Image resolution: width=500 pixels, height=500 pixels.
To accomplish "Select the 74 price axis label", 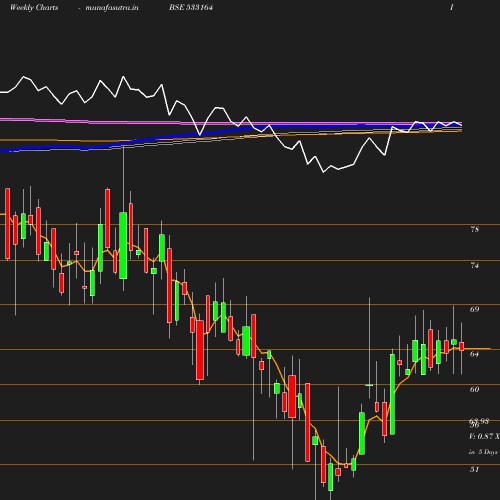I will [475, 266].
